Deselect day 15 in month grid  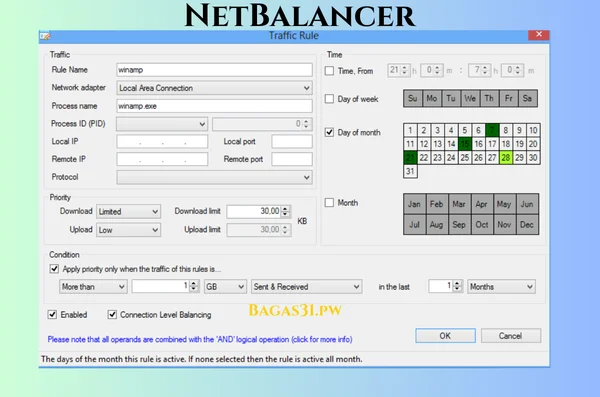point(465,144)
